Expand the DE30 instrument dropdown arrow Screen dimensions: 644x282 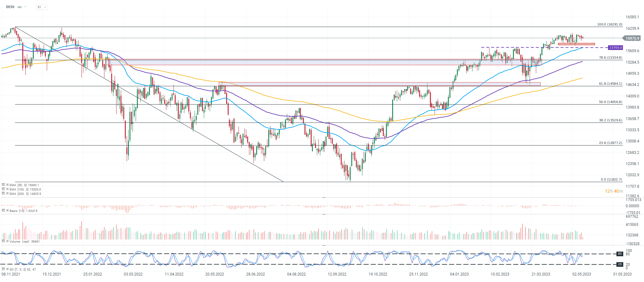pyautogui.click(x=25, y=7)
